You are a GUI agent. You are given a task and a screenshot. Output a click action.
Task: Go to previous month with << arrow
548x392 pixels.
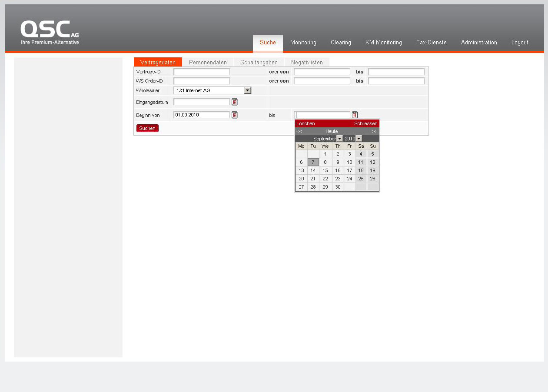tap(299, 131)
